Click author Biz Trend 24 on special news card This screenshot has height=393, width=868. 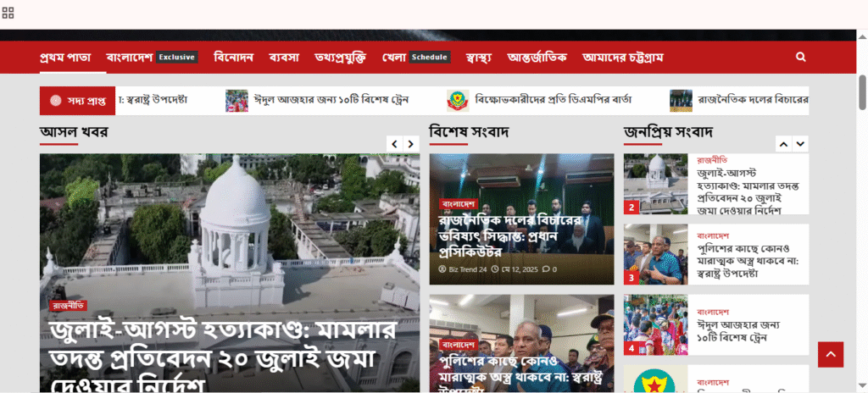pyautogui.click(x=463, y=269)
